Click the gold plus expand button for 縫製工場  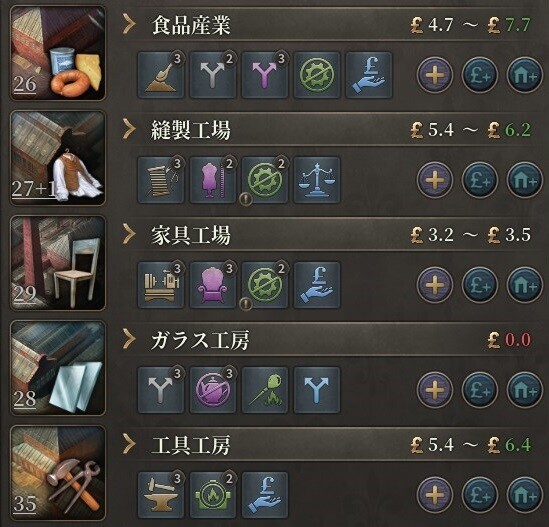tap(435, 180)
